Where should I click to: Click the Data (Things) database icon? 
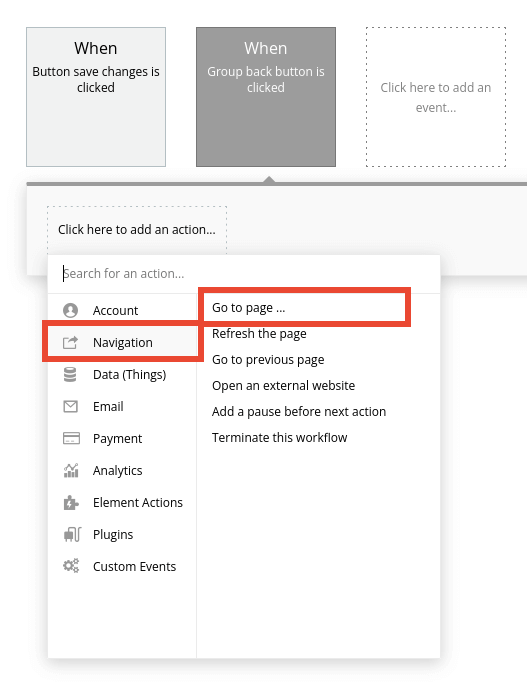70,375
